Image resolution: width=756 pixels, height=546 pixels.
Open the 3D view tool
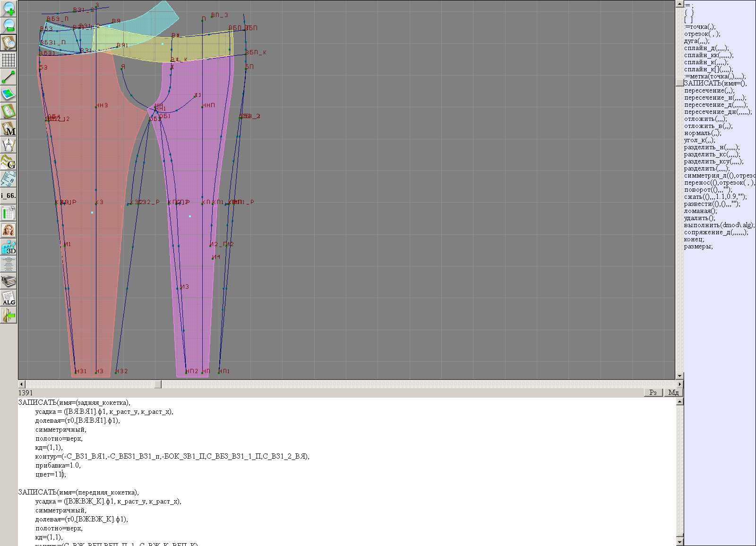pos(9,247)
